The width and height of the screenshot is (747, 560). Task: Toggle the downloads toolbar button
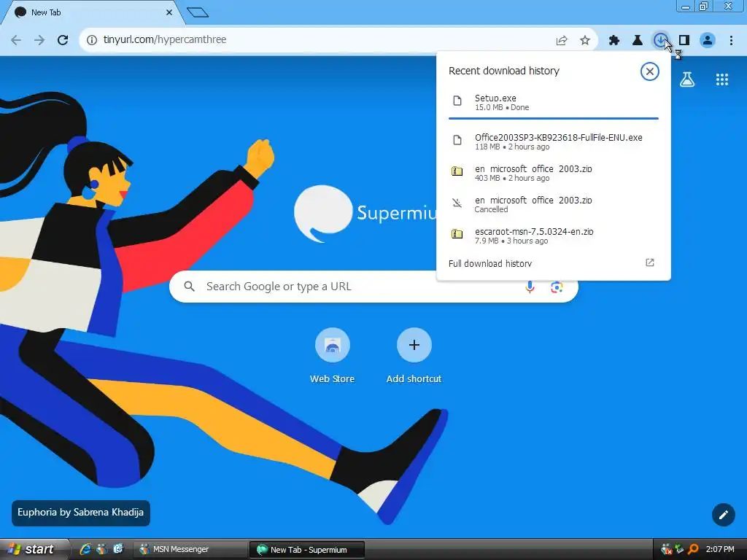pyautogui.click(x=660, y=41)
